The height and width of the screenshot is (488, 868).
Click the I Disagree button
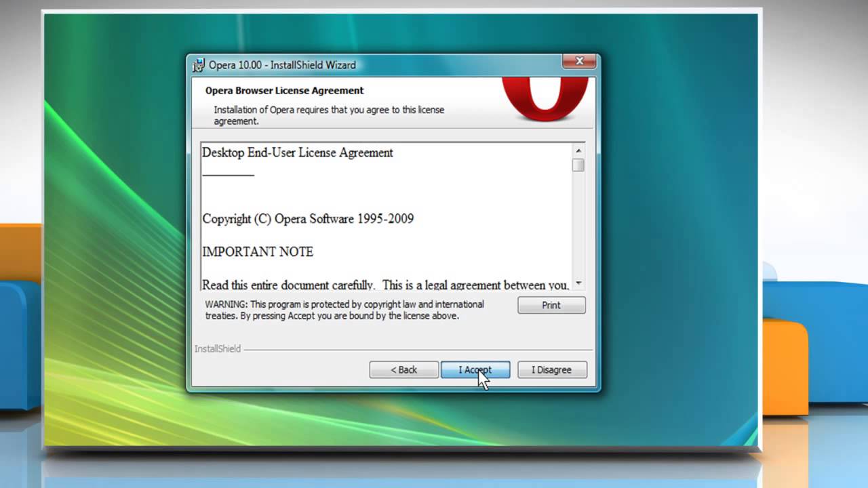[551, 369]
